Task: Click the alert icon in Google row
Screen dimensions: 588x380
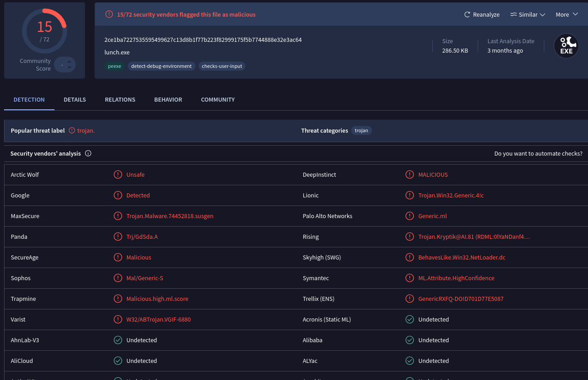Action: pos(118,195)
